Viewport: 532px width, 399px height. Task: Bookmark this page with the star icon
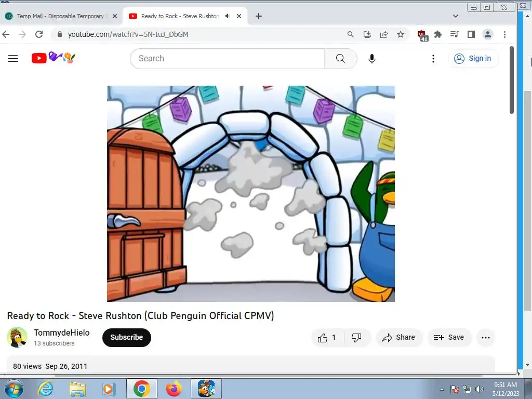pos(401,34)
